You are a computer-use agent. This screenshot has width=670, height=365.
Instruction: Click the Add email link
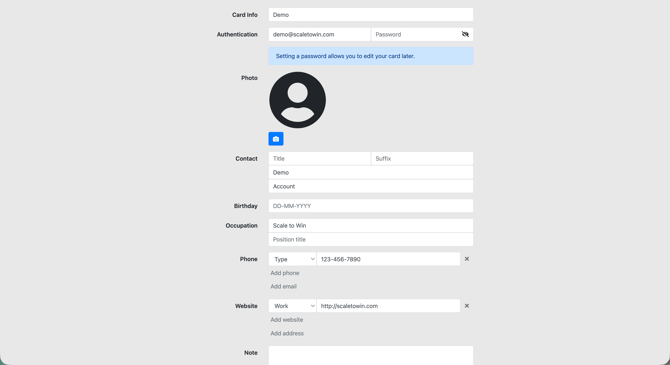[283, 286]
